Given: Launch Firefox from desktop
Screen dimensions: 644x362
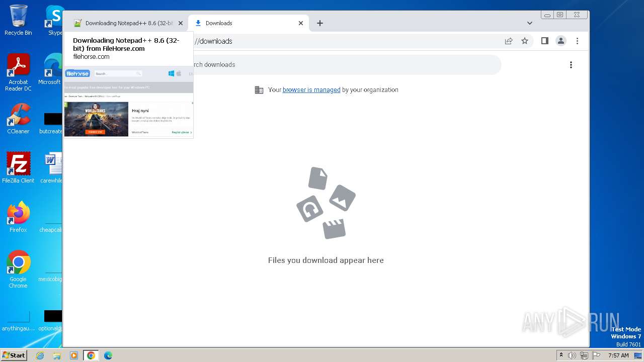Looking at the screenshot, I should [x=18, y=217].
